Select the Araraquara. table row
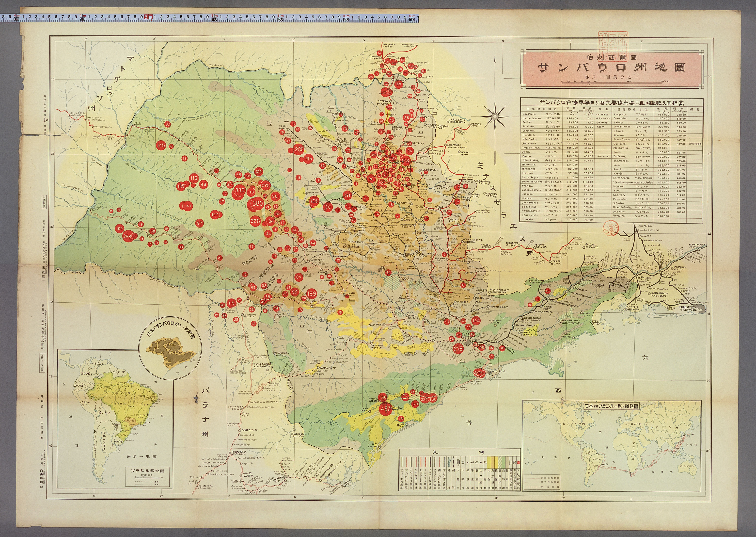This screenshot has width=756, height=537. [x=566, y=144]
